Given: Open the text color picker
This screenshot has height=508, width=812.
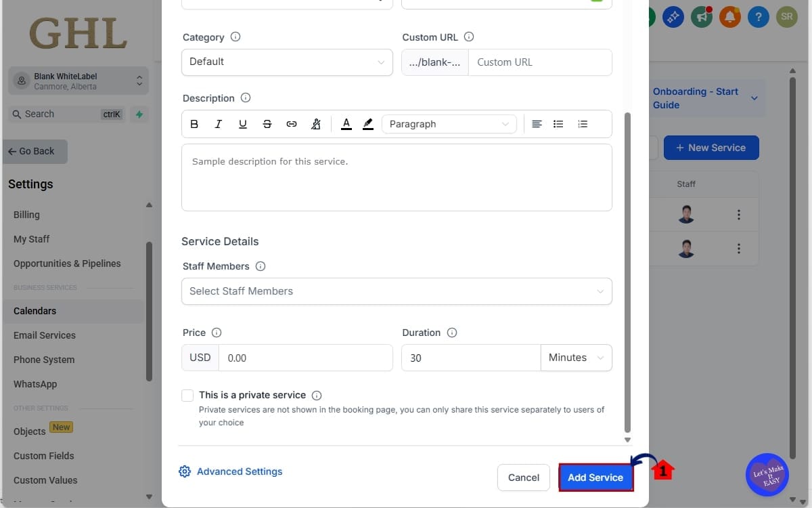Looking at the screenshot, I should point(346,124).
